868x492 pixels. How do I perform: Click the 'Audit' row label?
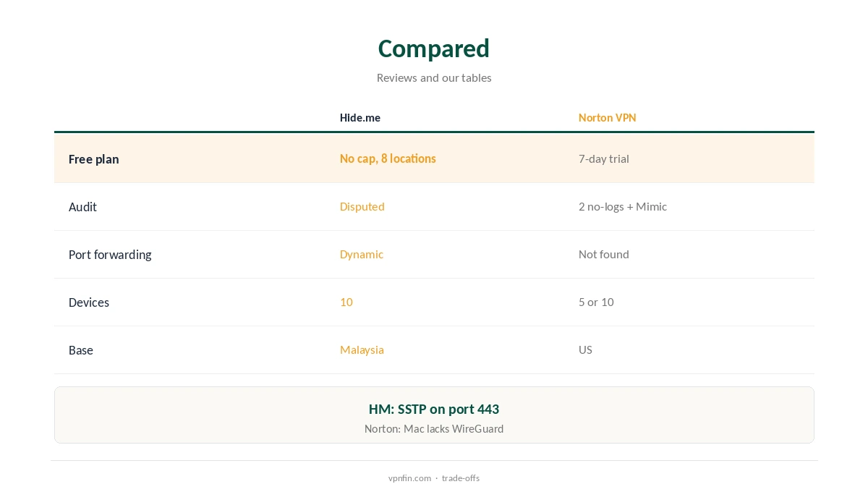tap(82, 207)
